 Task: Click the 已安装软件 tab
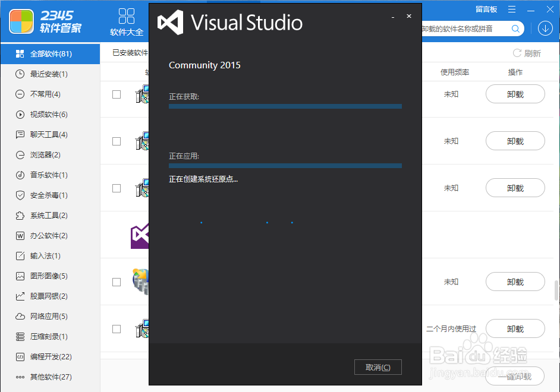[130, 53]
